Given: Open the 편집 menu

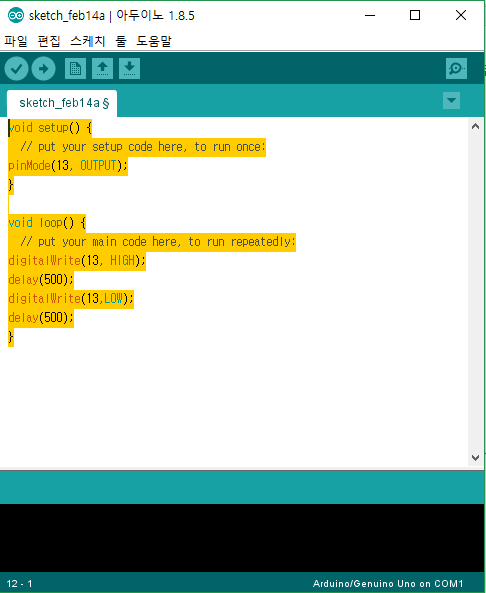Looking at the screenshot, I should [x=49, y=41].
